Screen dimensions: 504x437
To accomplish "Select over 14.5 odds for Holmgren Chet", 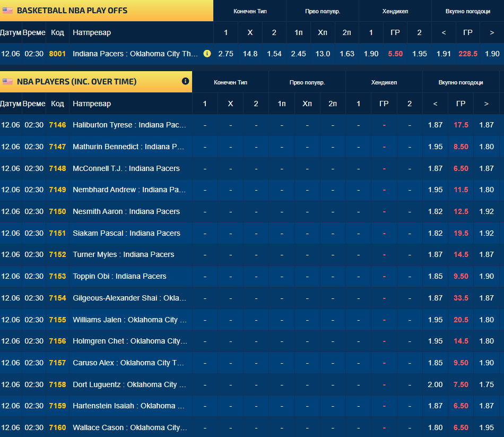I will (x=486, y=341).
